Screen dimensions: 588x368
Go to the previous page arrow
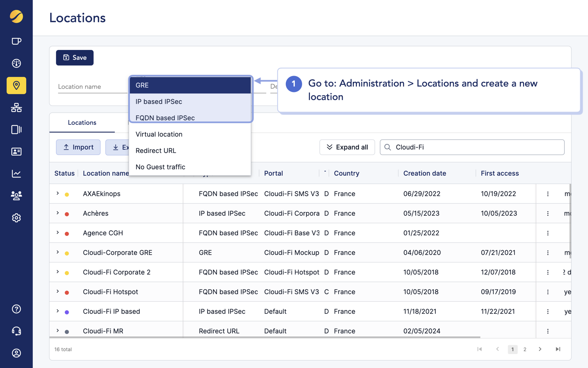(x=497, y=349)
